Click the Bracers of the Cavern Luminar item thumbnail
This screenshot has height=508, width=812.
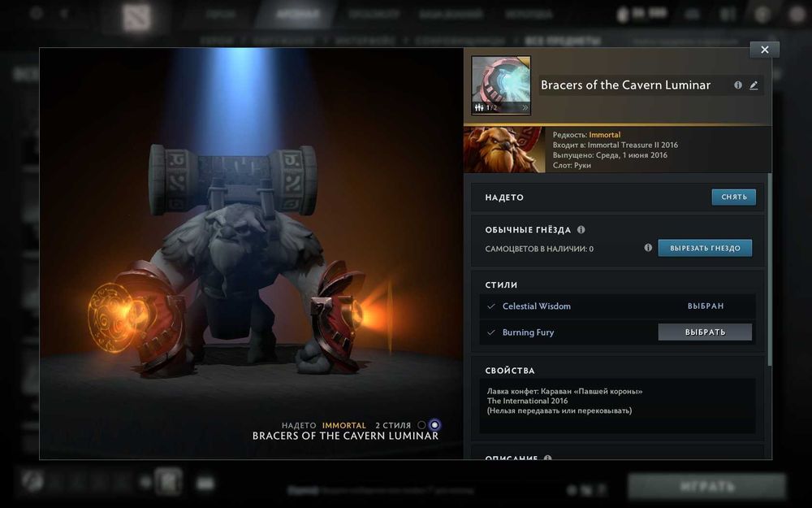(501, 85)
